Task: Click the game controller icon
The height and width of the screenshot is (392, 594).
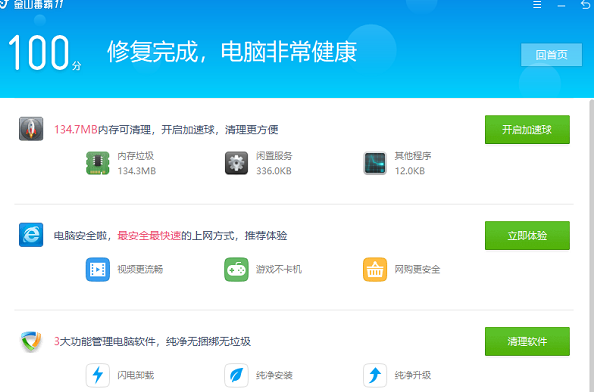Action: [x=236, y=269]
